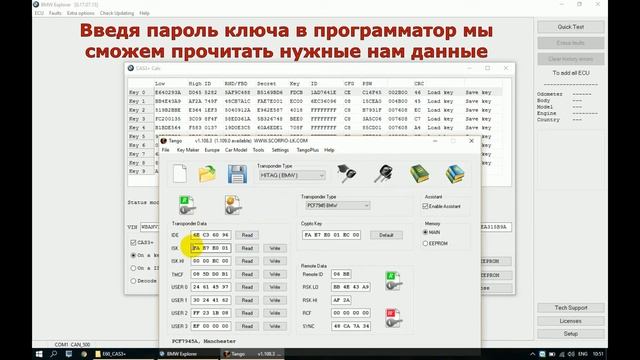Click the Read button for ISK
The image size is (640, 360).
(247, 248)
